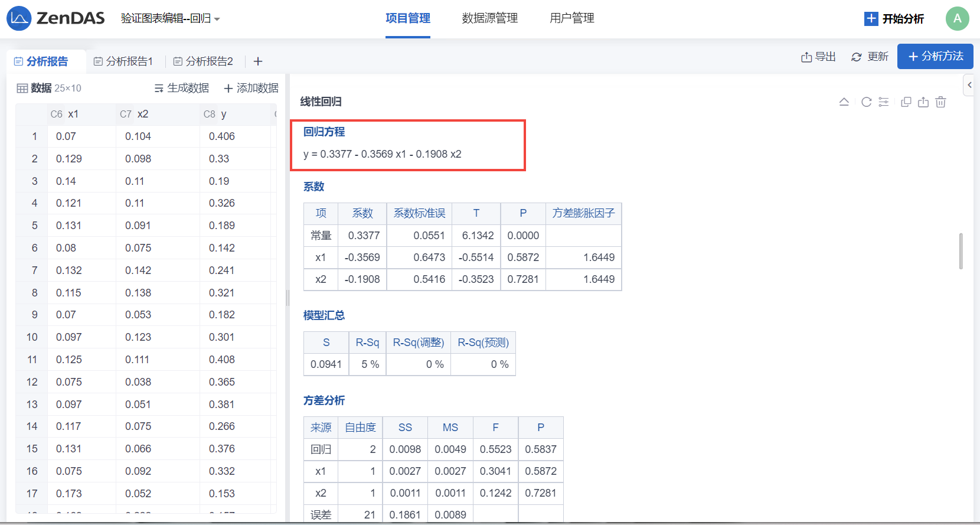Click 生成数据 generate data
This screenshot has height=525, width=980.
point(181,88)
